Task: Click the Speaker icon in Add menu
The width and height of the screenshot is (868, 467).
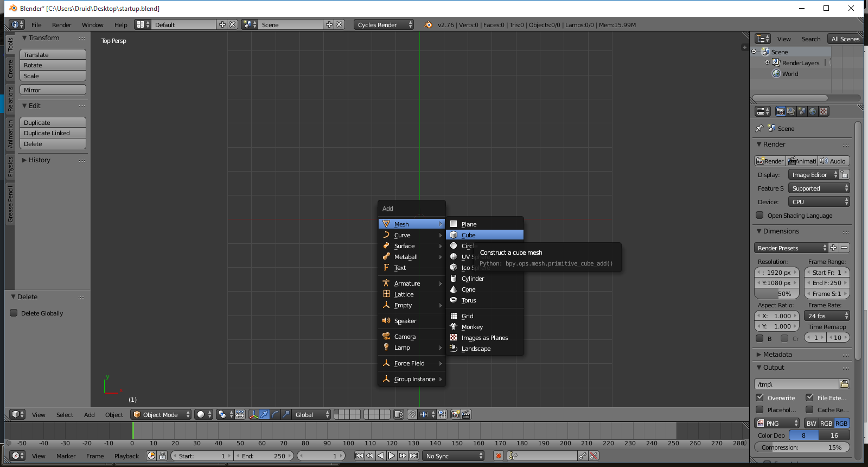Action: (386, 320)
